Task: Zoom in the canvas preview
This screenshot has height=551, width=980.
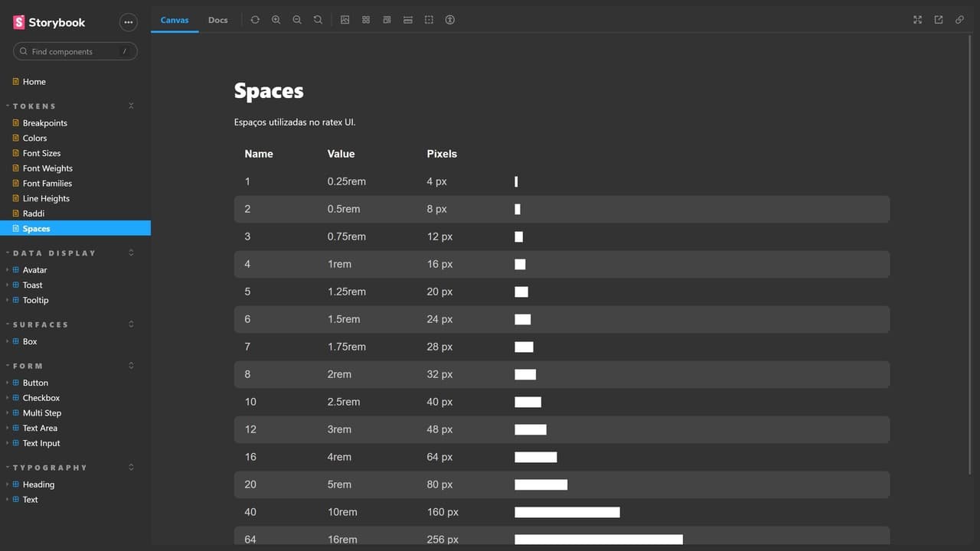Action: pos(276,20)
